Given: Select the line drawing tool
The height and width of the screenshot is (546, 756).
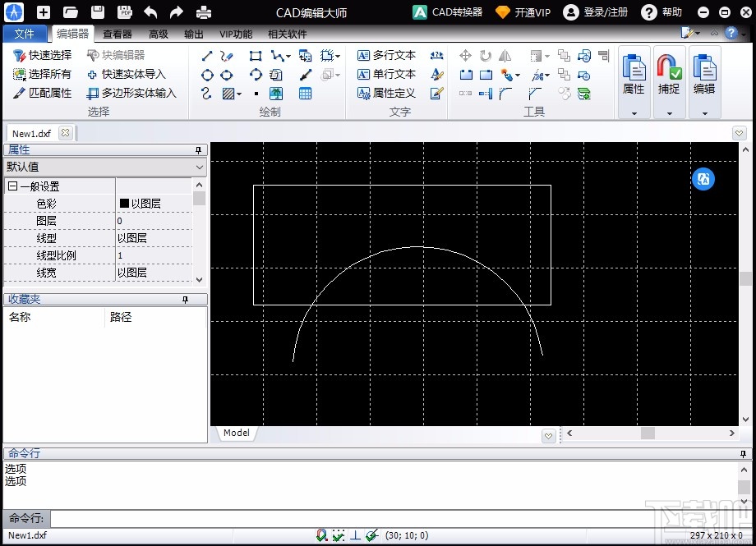Looking at the screenshot, I should click(207, 56).
